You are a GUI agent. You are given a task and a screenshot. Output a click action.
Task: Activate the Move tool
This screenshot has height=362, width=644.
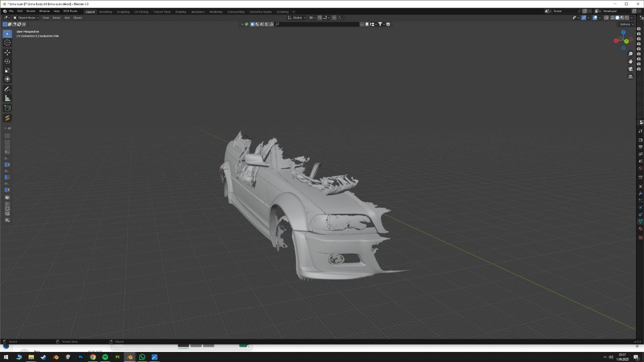(7, 52)
